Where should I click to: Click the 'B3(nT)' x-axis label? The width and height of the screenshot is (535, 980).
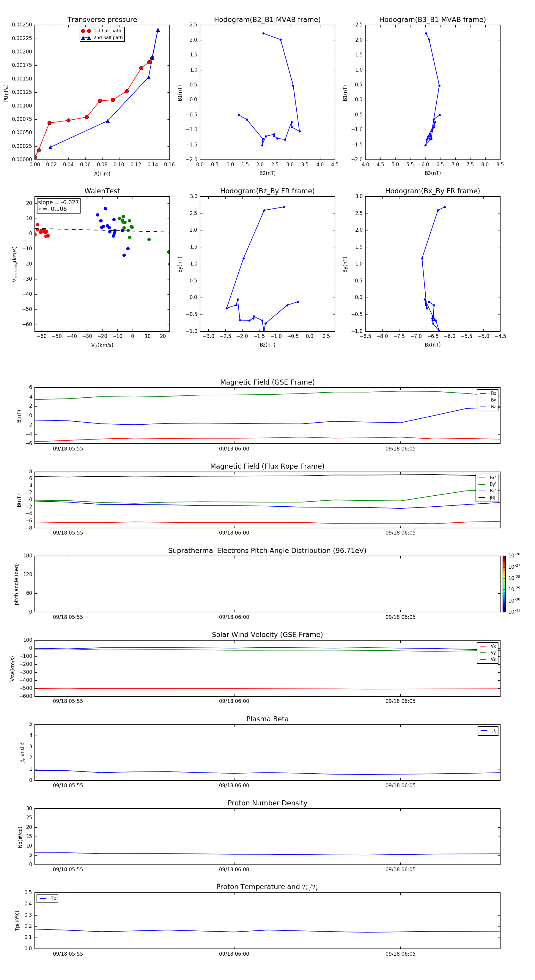(x=432, y=173)
